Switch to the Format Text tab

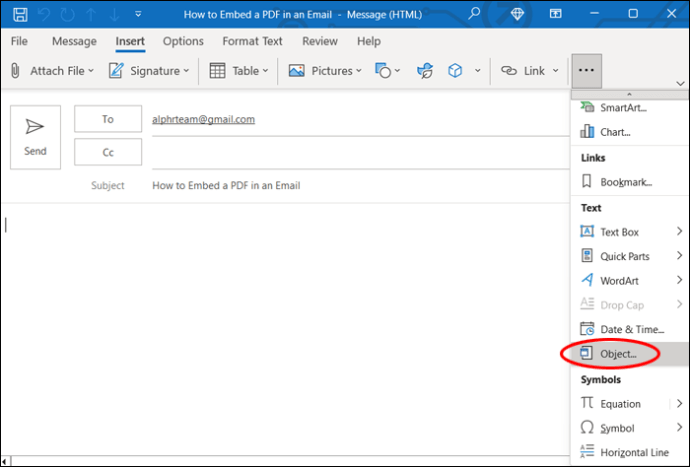coord(252,41)
